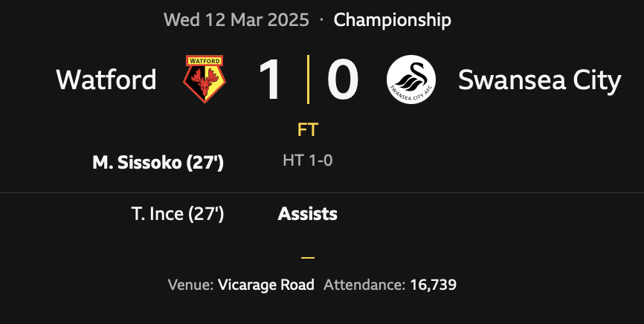The width and height of the screenshot is (644, 324).
Task: Select goalscorer M. Sissoko (27')
Action: (x=158, y=163)
